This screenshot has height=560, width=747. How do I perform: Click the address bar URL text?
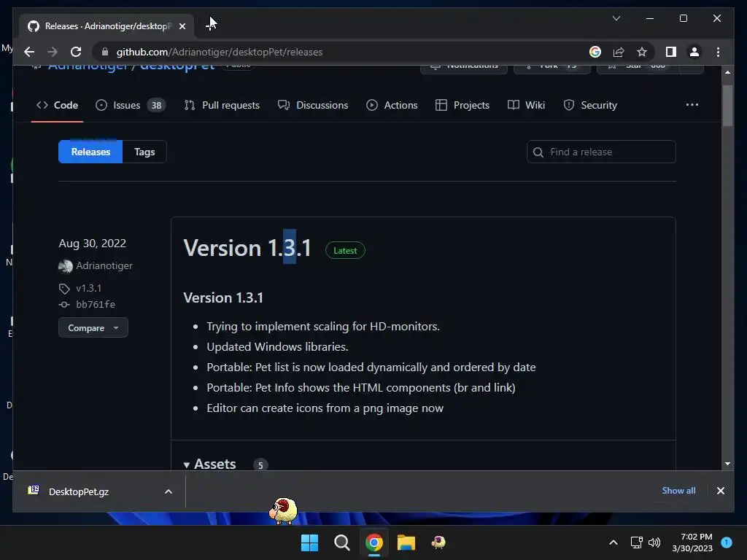pyautogui.click(x=220, y=52)
